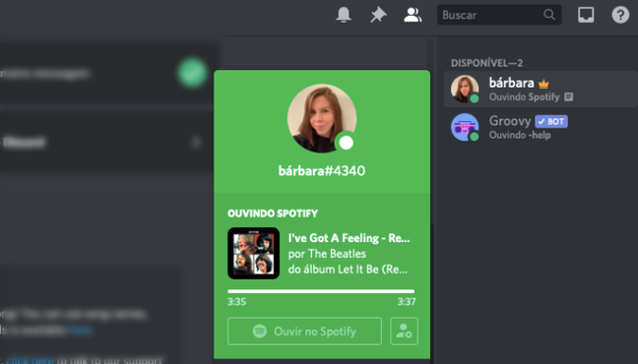The height and width of the screenshot is (364, 638).
Task: Click the Ouvindo -help status text
Action: (x=520, y=135)
